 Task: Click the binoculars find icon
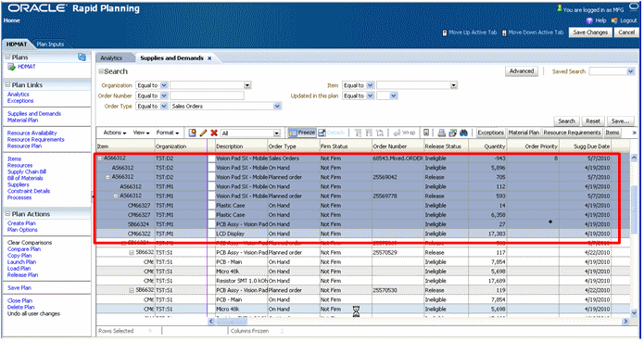tap(463, 133)
